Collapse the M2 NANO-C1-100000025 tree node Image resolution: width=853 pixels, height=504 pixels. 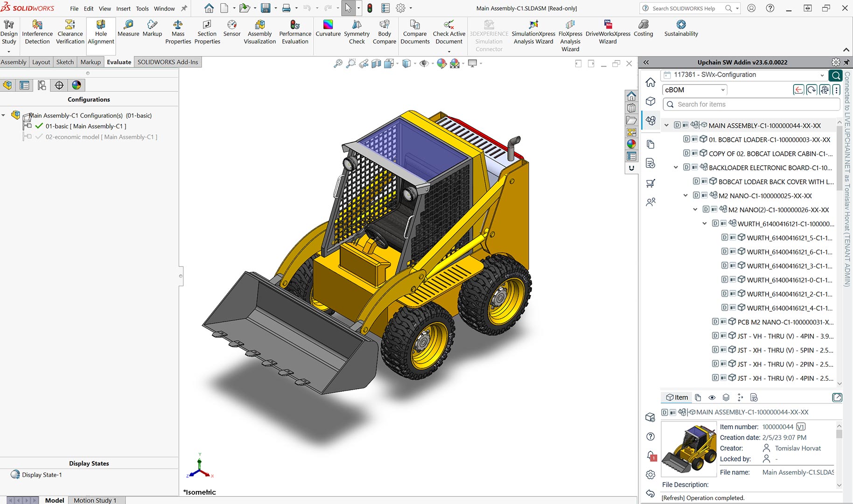click(685, 196)
